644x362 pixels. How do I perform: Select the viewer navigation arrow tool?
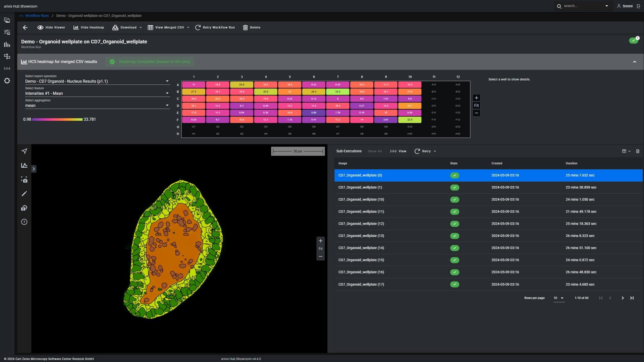(x=24, y=151)
